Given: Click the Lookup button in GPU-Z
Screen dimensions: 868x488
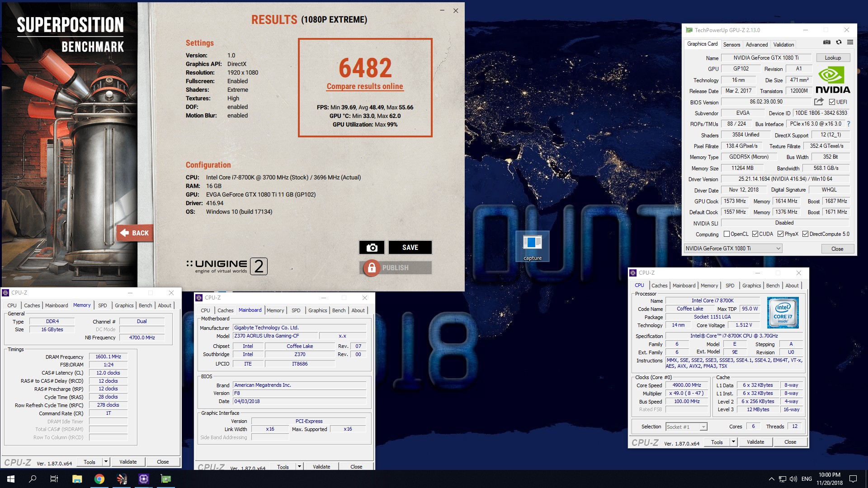Looking at the screenshot, I should [x=833, y=58].
